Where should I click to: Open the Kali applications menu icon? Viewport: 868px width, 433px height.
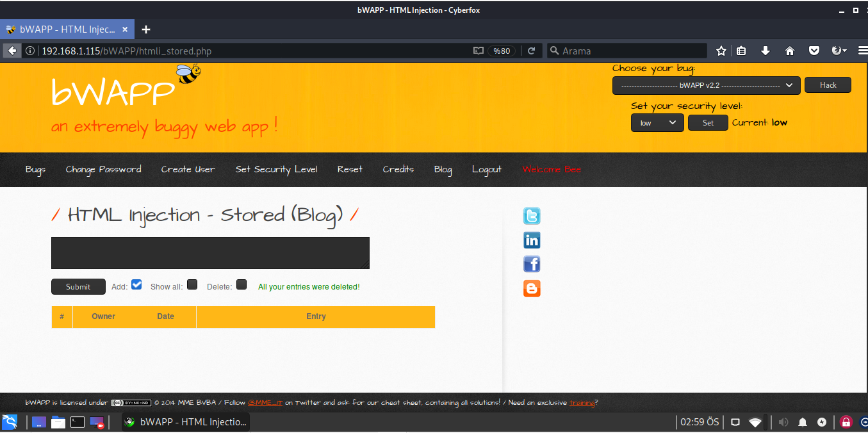tap(10, 421)
